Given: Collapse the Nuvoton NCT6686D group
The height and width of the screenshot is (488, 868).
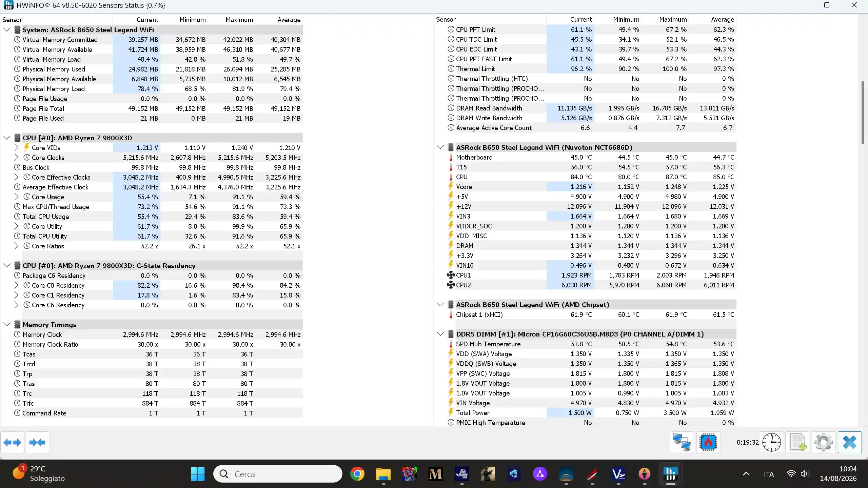Looking at the screenshot, I should click(x=440, y=147).
